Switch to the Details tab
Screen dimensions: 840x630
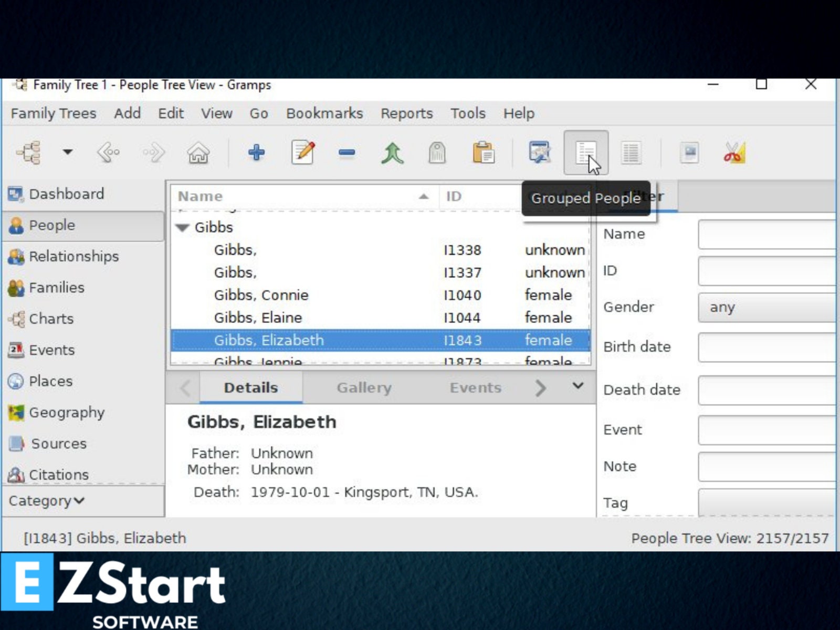[x=251, y=388]
